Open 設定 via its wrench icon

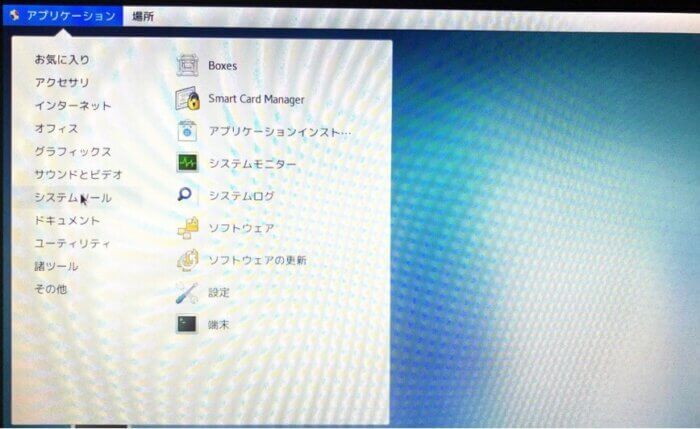[187, 293]
